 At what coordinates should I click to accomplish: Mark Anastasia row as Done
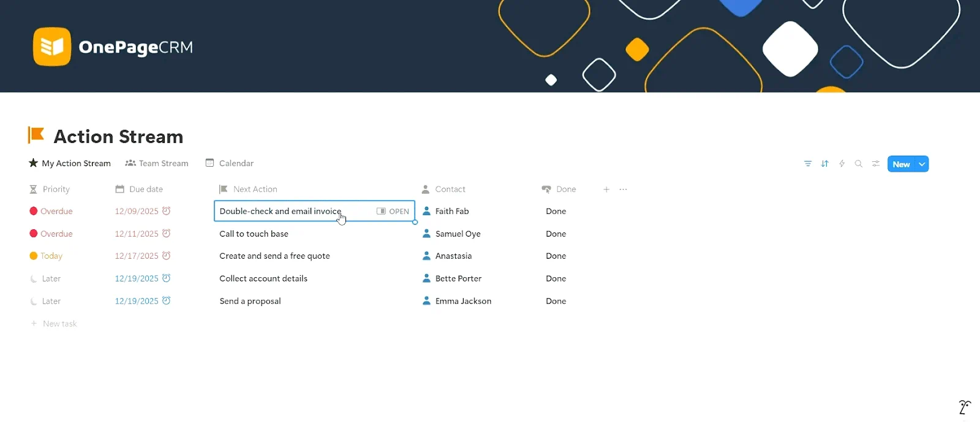556,256
